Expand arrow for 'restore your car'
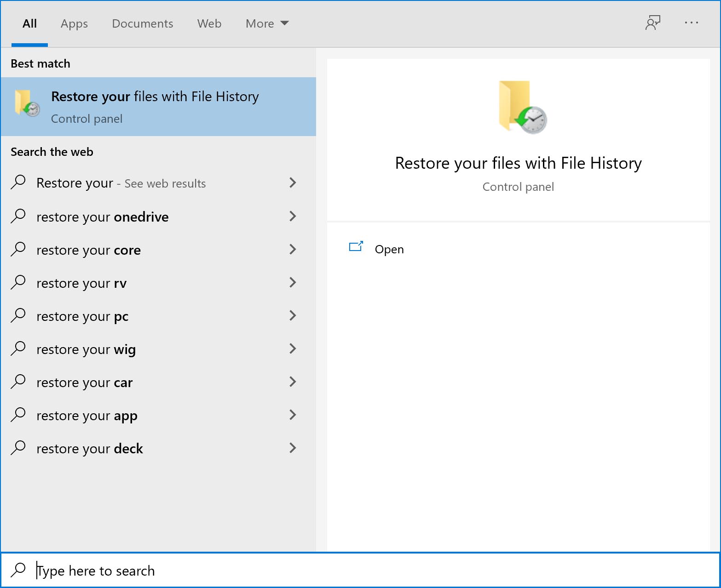Screen dimensions: 721x588 [x=293, y=382]
